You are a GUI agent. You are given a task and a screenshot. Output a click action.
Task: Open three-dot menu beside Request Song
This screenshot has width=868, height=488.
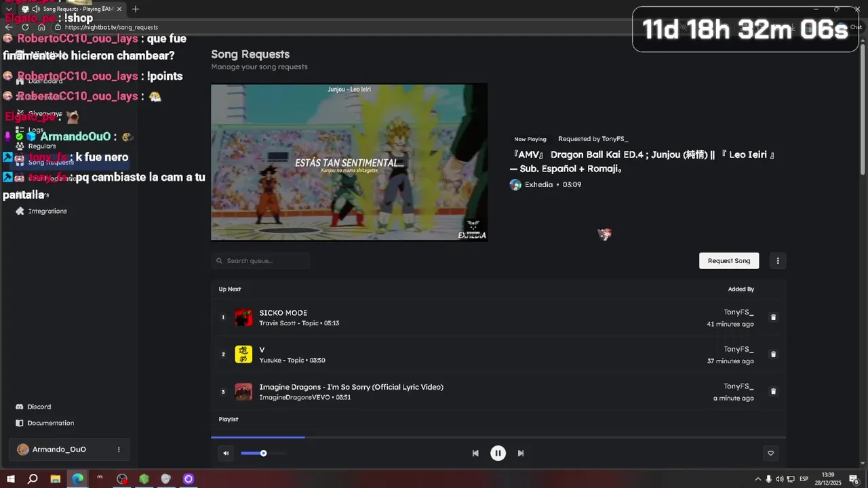tap(778, 261)
